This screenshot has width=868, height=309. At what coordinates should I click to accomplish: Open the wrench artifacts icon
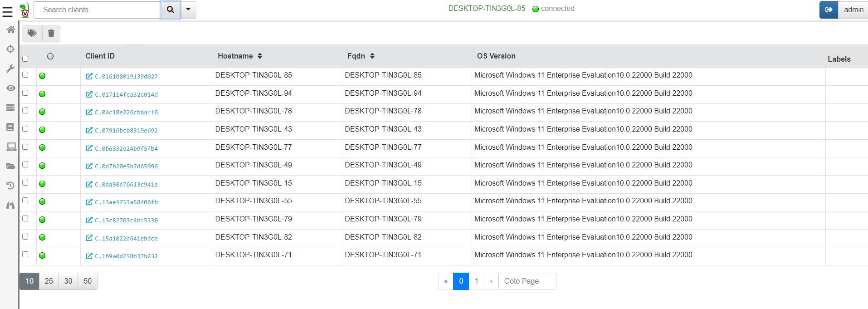[10, 69]
